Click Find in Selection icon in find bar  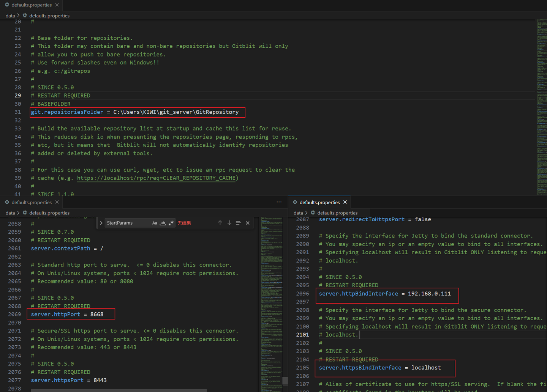[x=239, y=223]
